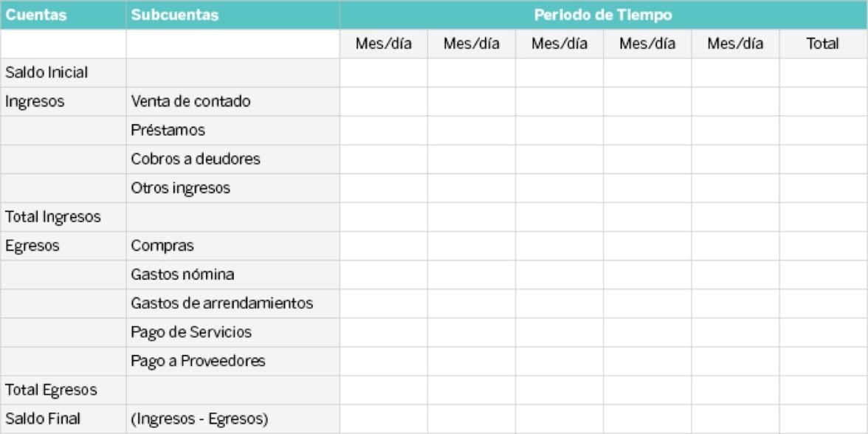This screenshot has height=434, width=868.
Task: Select the Saldo Final row label
Action: click(x=43, y=418)
